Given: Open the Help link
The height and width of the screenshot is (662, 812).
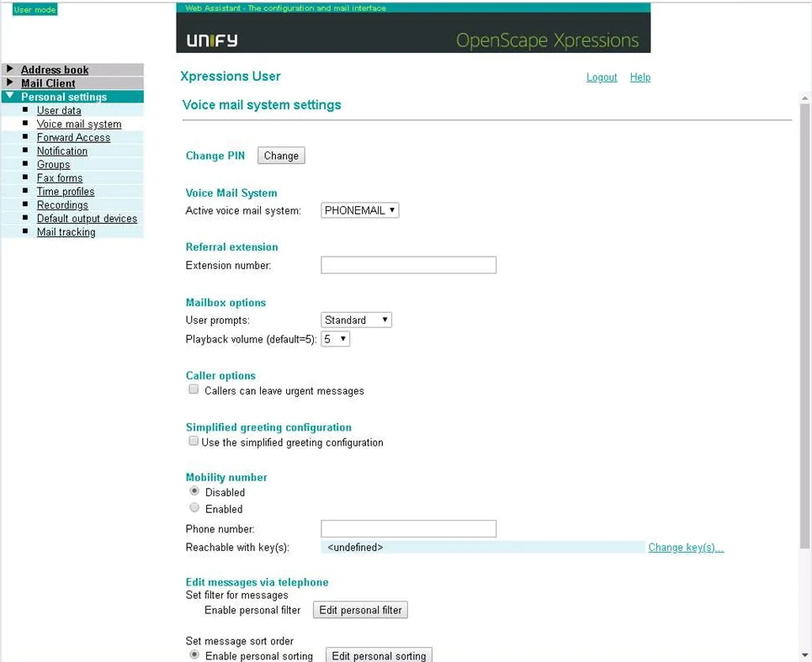Looking at the screenshot, I should coord(640,77).
